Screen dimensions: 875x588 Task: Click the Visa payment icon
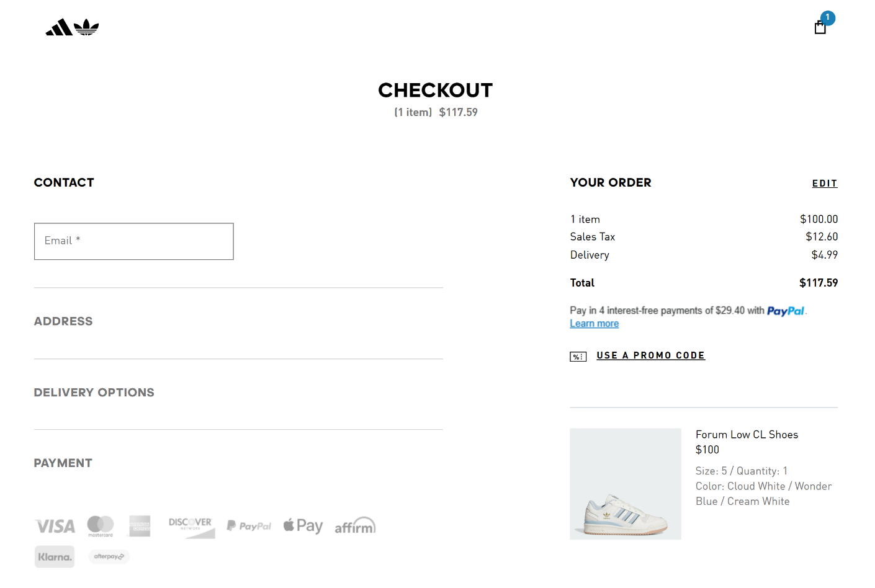pyautogui.click(x=55, y=527)
